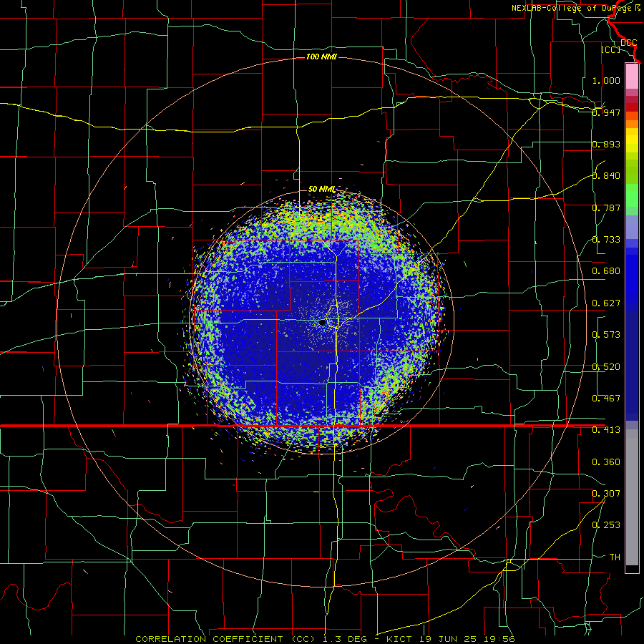644x644 pixels.
Task: Select the 0.627 scale value
Action: pos(606,303)
